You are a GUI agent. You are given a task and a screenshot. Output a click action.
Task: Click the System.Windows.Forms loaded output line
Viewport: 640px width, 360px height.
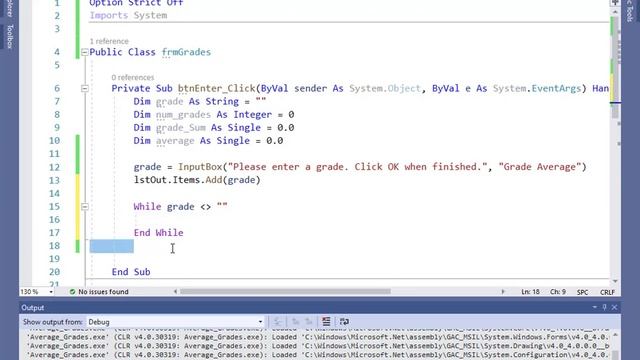pos(318,337)
